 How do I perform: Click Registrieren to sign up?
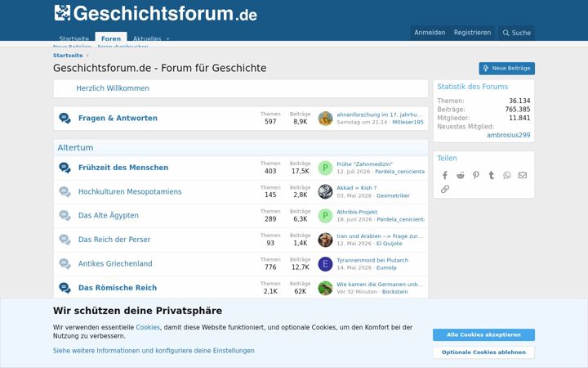coord(472,33)
